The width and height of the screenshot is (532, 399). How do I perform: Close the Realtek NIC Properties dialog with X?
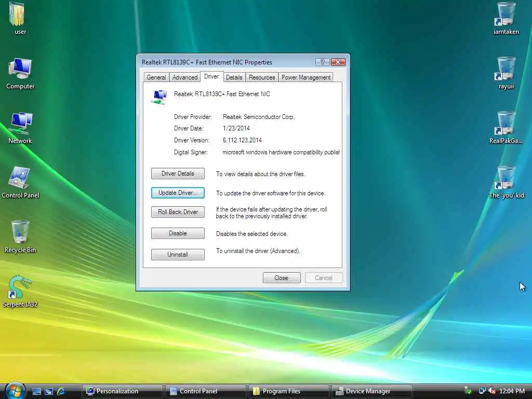coord(338,62)
